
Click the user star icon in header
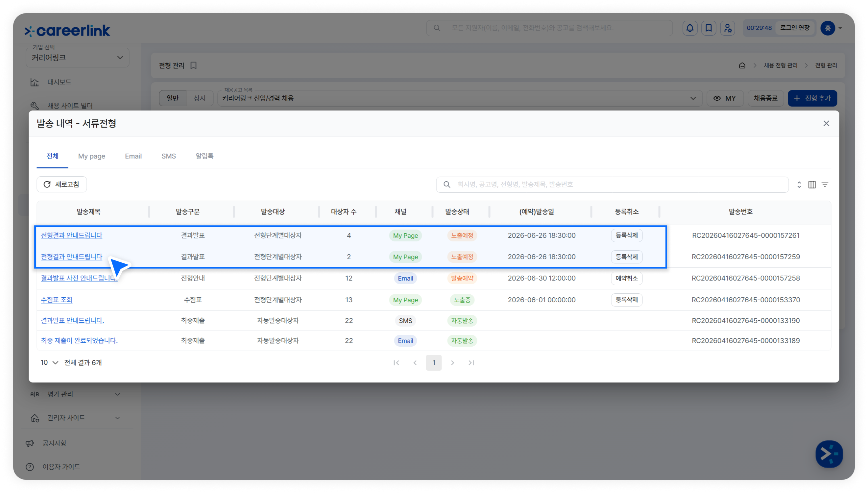click(728, 28)
